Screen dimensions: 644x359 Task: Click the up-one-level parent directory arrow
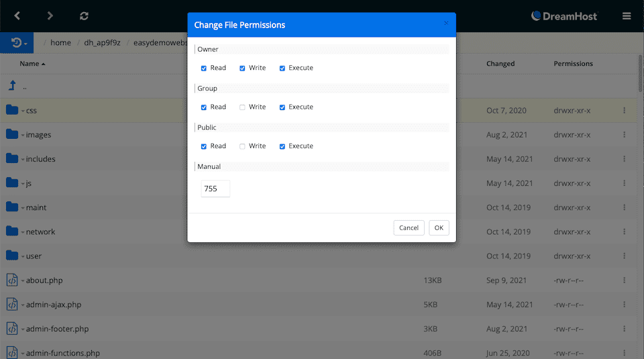[x=12, y=86]
